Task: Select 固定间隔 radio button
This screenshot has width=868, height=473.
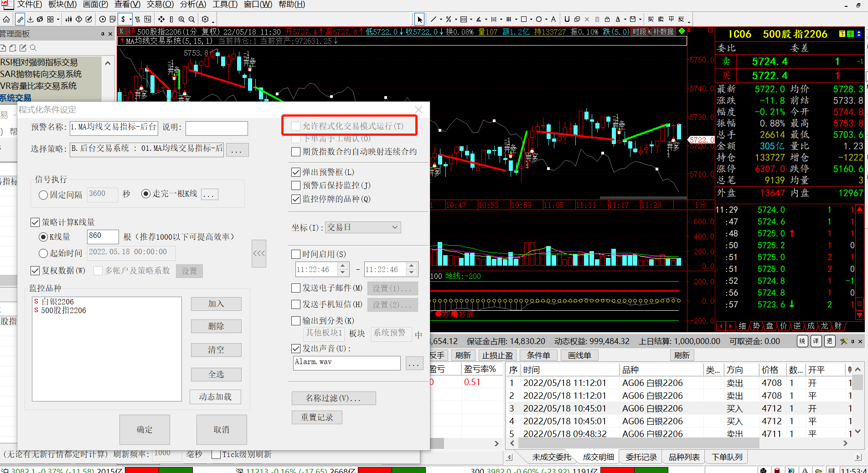Action: coord(43,195)
